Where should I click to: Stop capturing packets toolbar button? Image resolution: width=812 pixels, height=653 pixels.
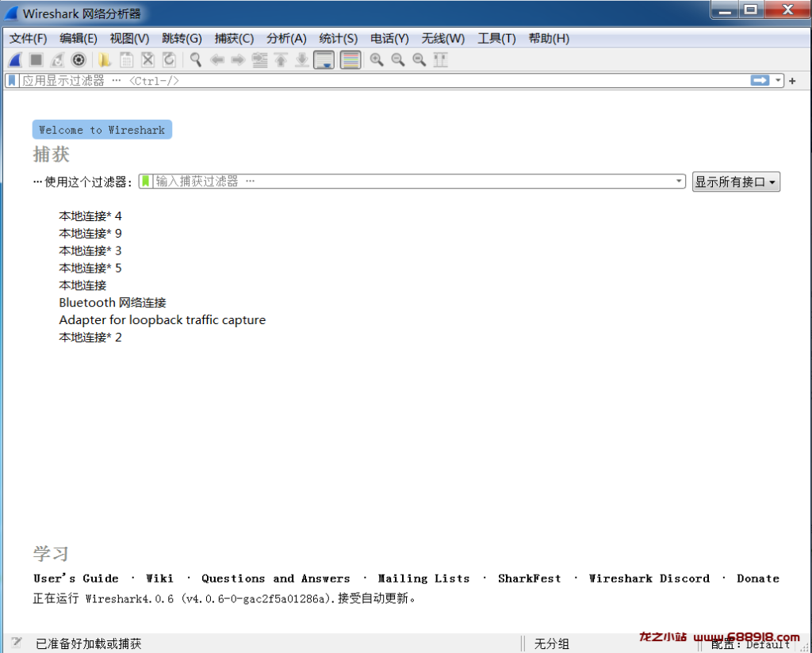tap(36, 60)
